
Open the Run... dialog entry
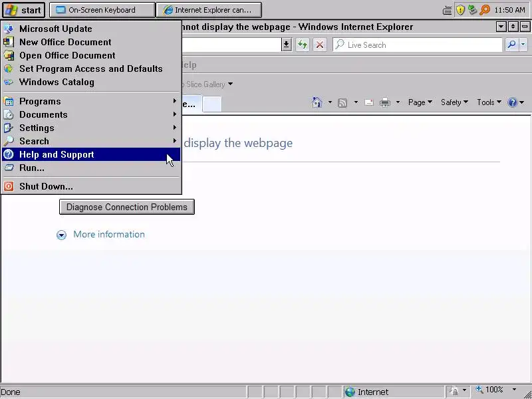91,168
